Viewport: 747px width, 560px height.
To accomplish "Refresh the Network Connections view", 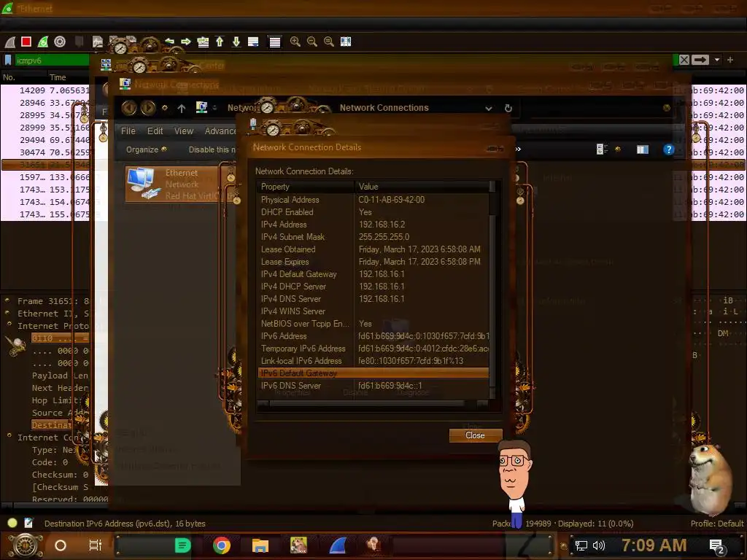I will 508,108.
